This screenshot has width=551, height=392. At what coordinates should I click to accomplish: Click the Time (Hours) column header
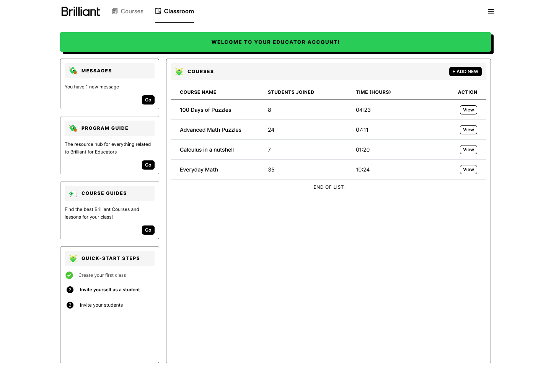point(373,92)
